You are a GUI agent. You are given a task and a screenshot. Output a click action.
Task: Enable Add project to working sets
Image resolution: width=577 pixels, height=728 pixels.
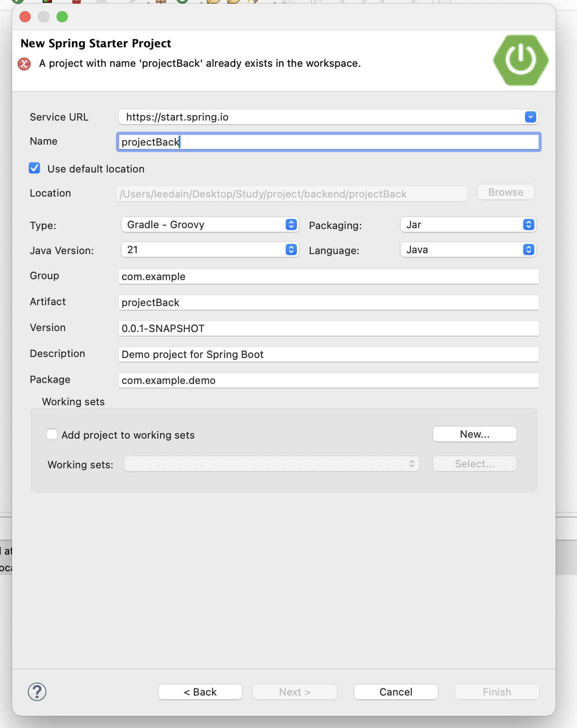pos(52,434)
